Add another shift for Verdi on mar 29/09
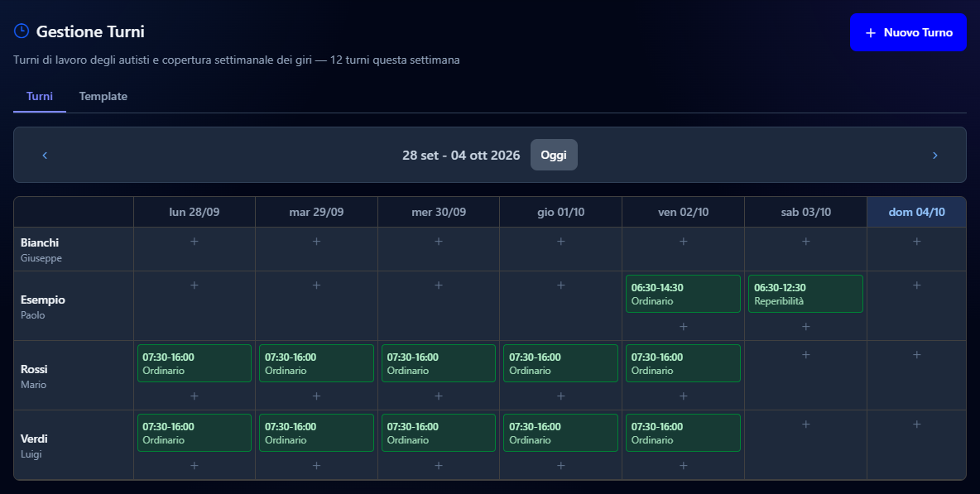Viewport: 980px width, 494px height. coord(316,465)
